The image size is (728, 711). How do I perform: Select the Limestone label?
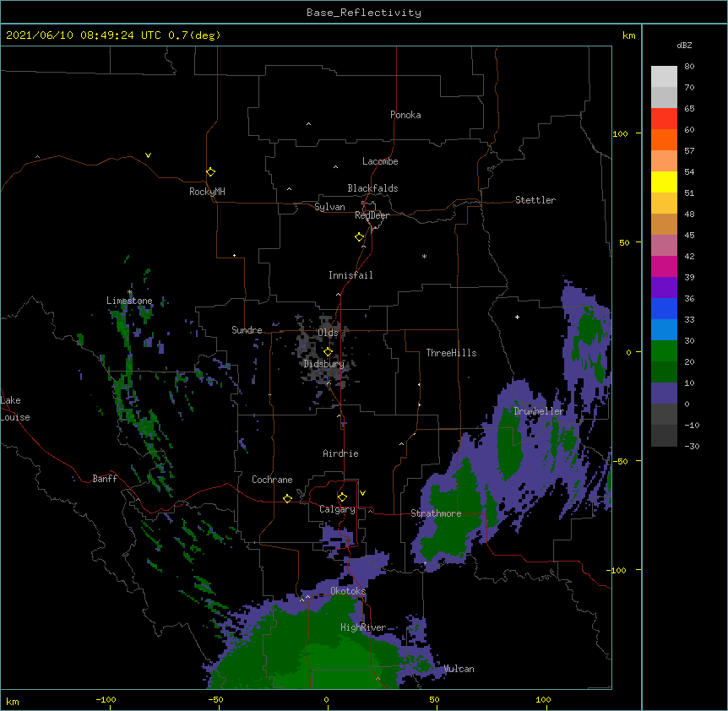point(129,301)
